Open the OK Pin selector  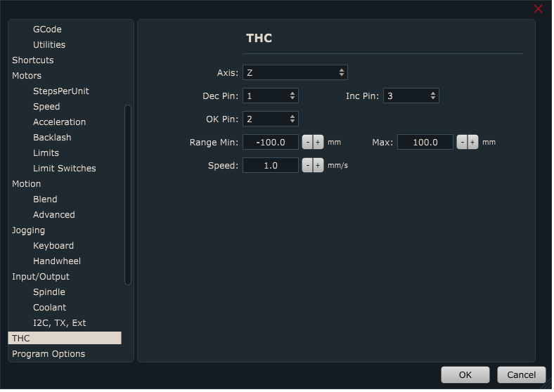(271, 119)
